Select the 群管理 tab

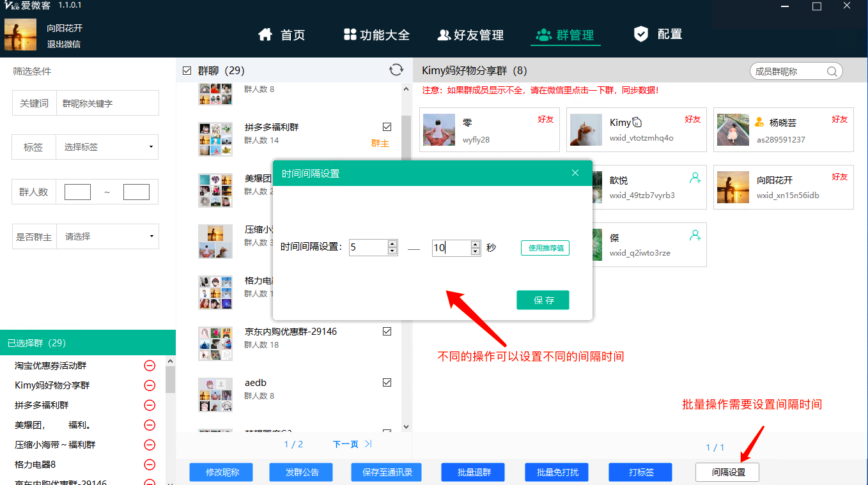(x=566, y=35)
